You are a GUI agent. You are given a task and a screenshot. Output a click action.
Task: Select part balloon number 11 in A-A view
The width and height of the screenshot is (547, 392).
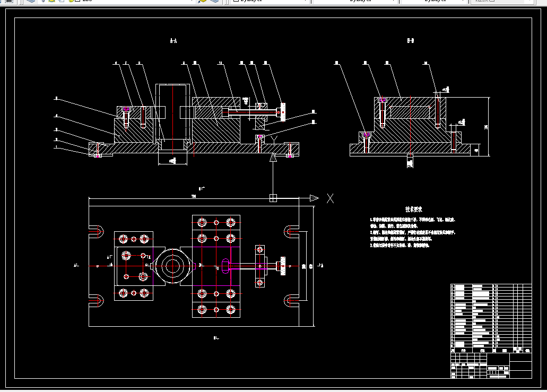(x=220, y=63)
